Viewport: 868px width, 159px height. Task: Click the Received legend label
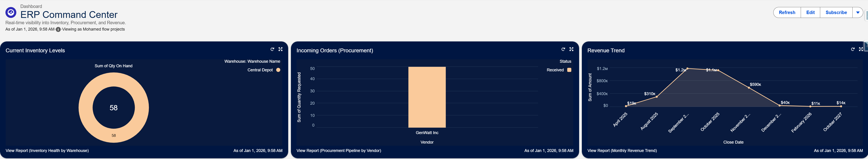pos(555,70)
